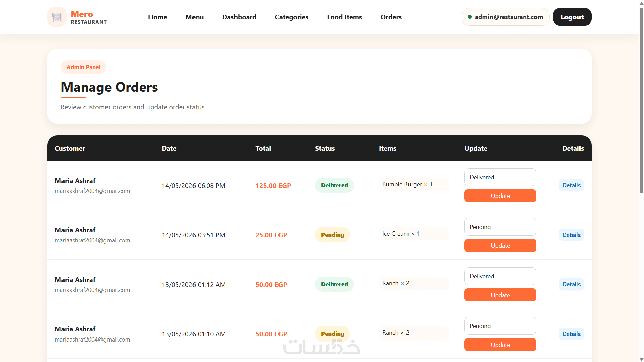Open status dropdown for Ice Cream order
Image resolution: width=644 pixels, height=362 pixels.
point(500,227)
